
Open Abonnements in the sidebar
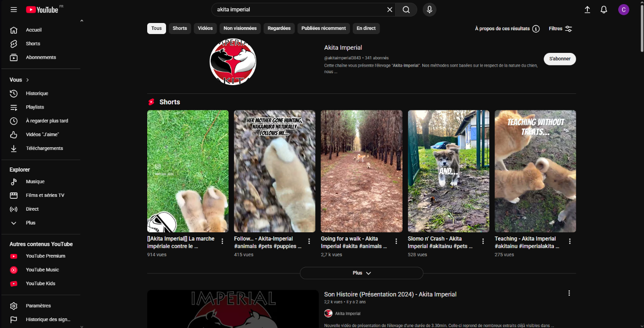[x=41, y=58]
